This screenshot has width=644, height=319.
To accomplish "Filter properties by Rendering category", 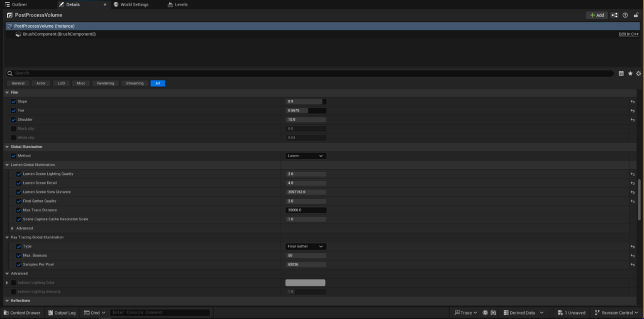I will [x=106, y=83].
